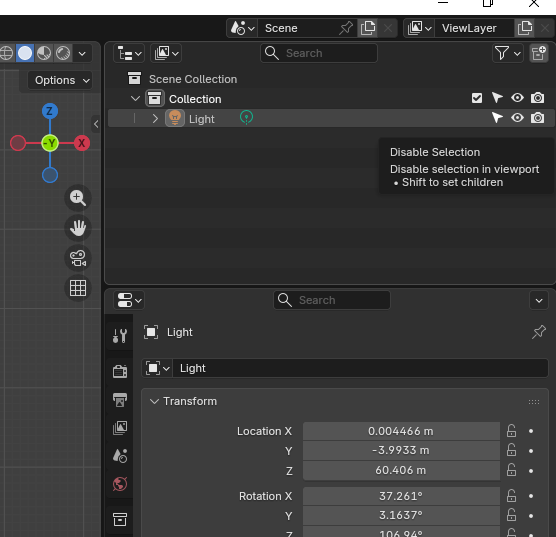The width and height of the screenshot is (556, 537).
Task: Create a new scene button
Action: [x=368, y=28]
